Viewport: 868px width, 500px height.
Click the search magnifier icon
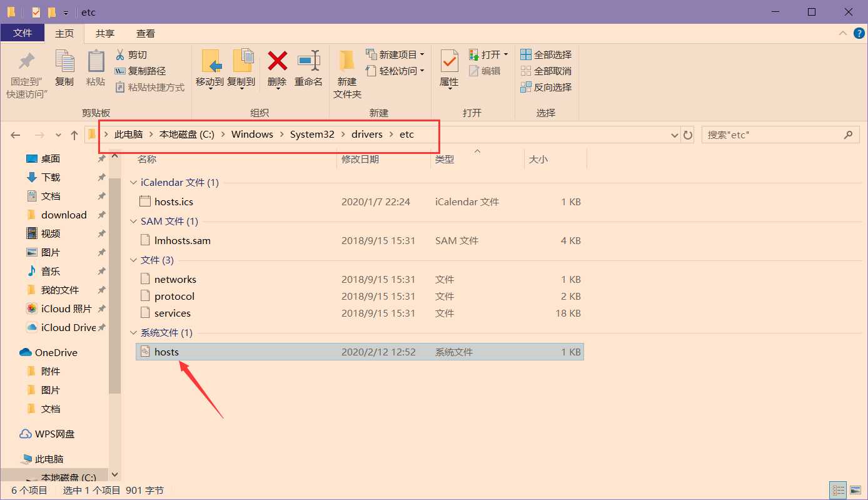coord(849,135)
